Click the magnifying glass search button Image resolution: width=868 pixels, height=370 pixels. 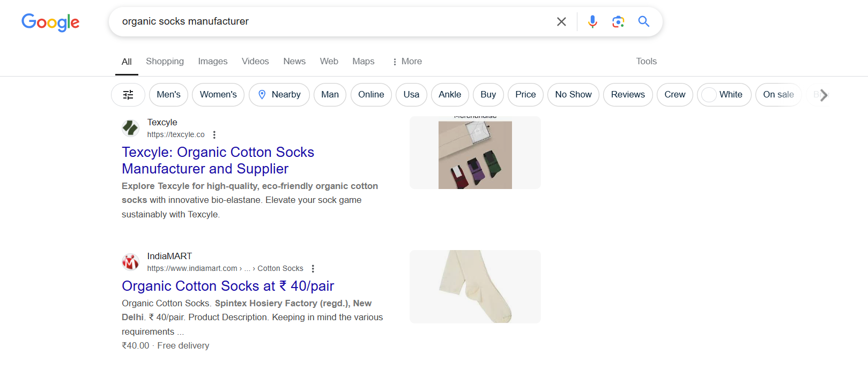pyautogui.click(x=644, y=21)
